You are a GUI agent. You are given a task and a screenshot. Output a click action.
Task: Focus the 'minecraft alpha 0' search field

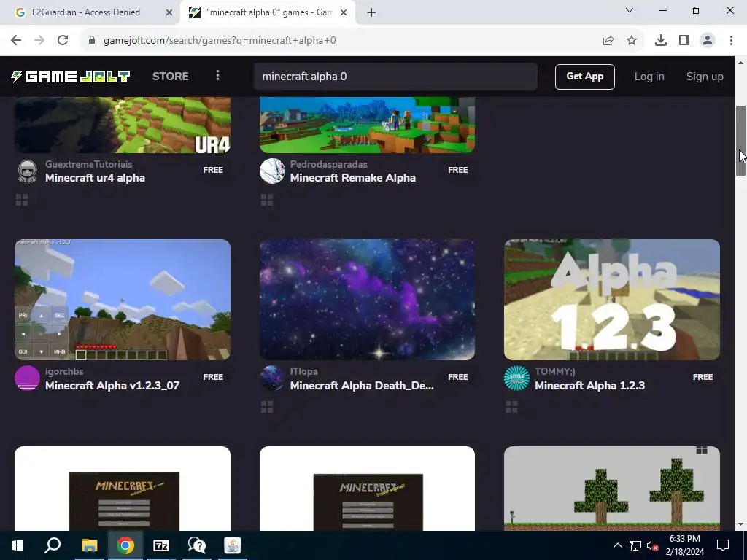click(x=395, y=77)
